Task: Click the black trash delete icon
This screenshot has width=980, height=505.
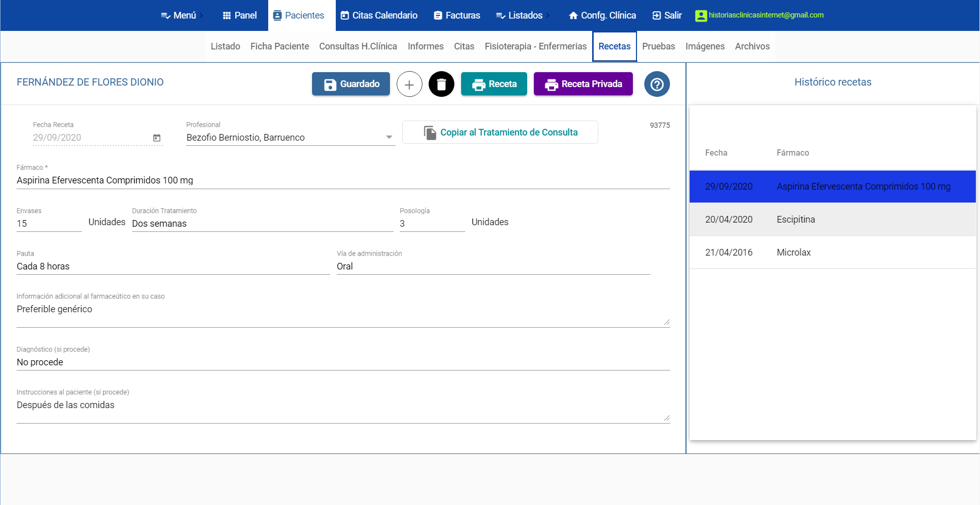Action: tap(442, 84)
